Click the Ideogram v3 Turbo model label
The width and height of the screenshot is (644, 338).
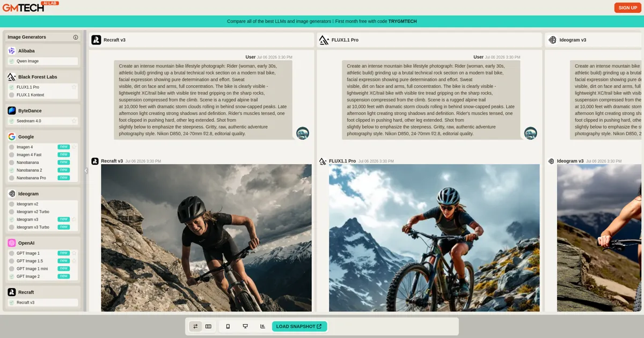click(x=33, y=227)
